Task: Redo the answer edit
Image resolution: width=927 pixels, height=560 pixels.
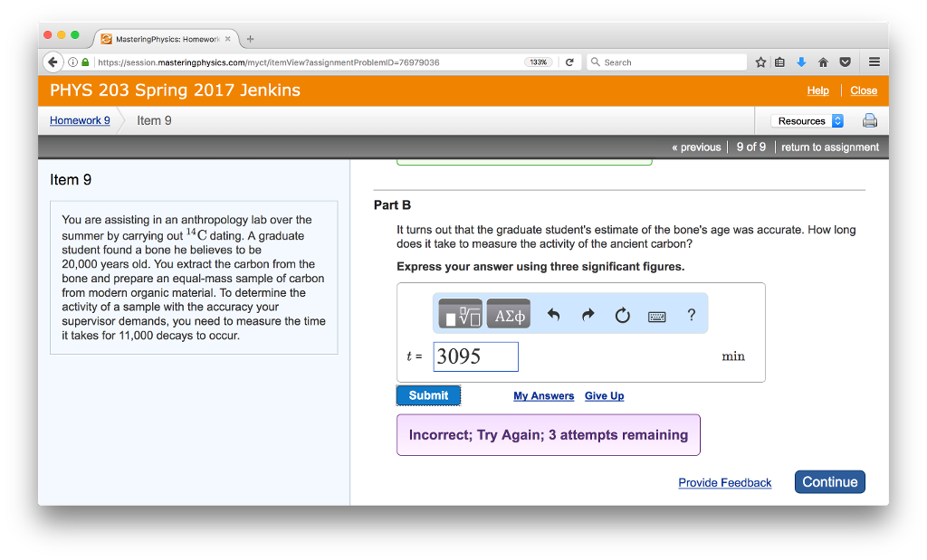Action: point(588,315)
